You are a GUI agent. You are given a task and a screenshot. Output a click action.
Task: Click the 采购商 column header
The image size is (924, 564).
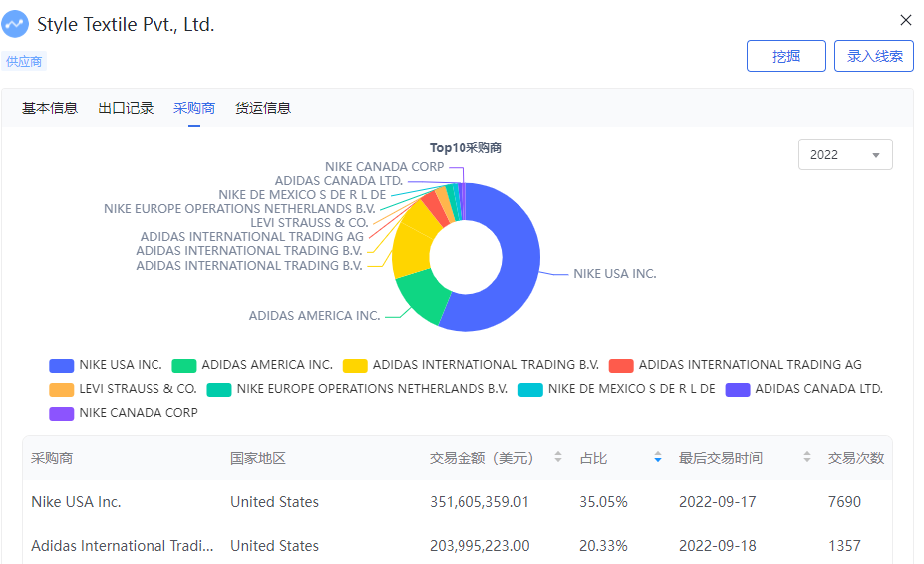[x=52, y=458]
